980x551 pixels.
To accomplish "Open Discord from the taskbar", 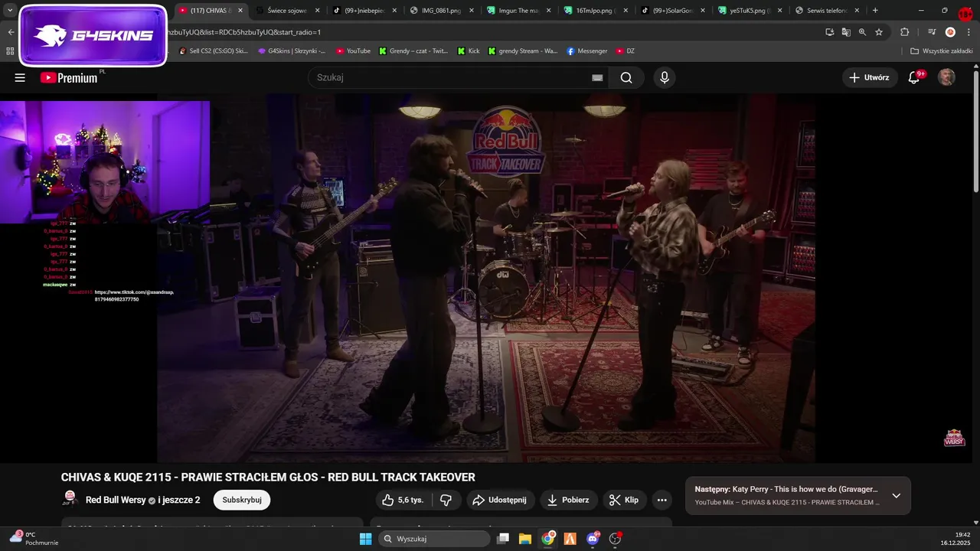I will pos(593,539).
